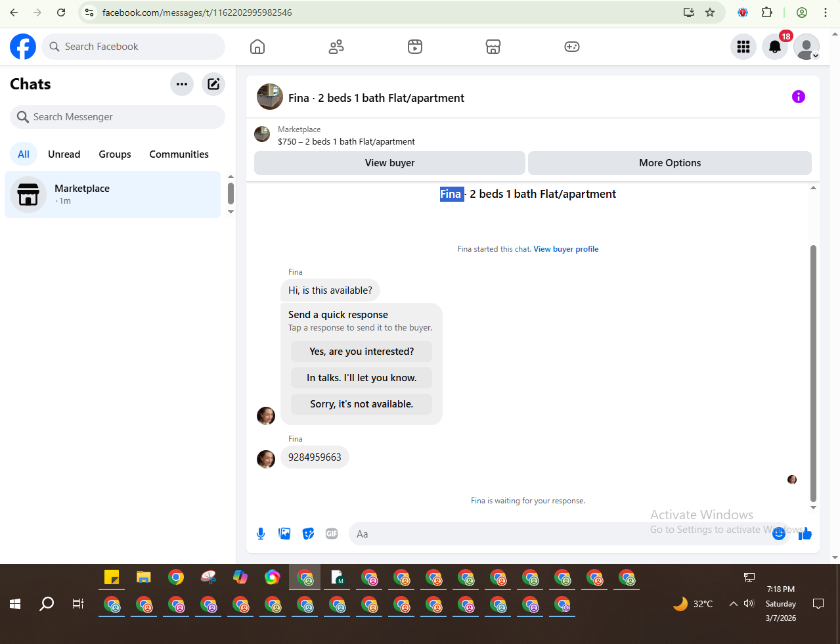Viewport: 840px width, 644px height.
Task: Open Snipping Tool from taskbar
Action: coord(208,577)
